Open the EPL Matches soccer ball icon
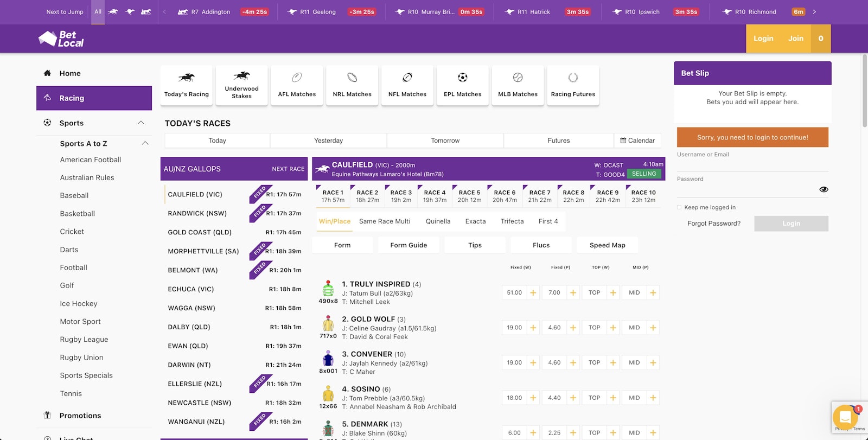The image size is (868, 440). [x=462, y=78]
